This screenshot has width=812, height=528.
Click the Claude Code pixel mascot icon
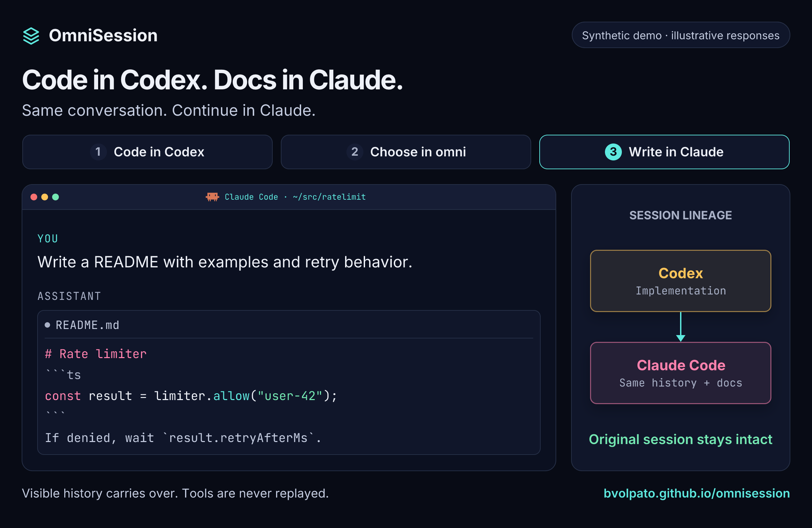[x=212, y=197]
